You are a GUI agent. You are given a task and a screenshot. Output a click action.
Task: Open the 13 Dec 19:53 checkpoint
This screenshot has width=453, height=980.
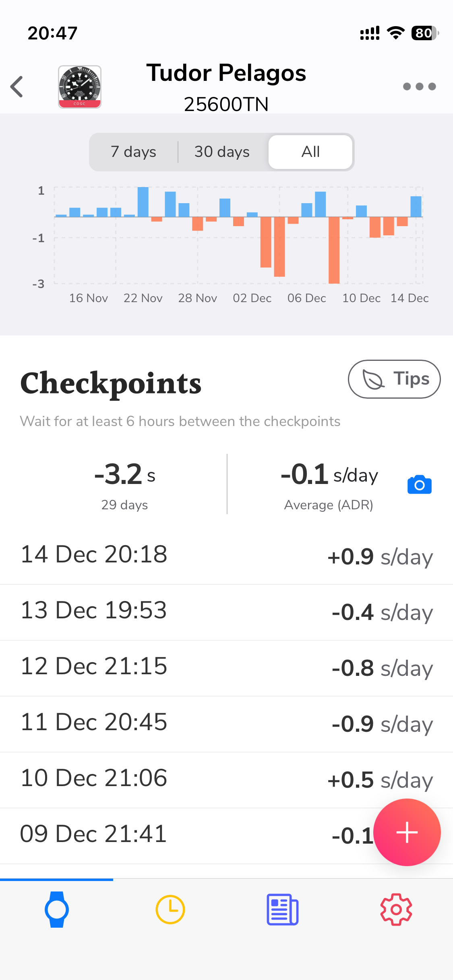226,611
